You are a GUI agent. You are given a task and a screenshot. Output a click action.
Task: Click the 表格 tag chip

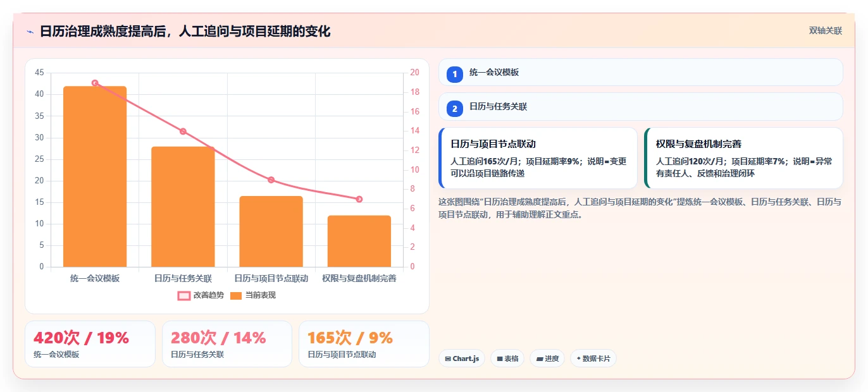pos(507,358)
